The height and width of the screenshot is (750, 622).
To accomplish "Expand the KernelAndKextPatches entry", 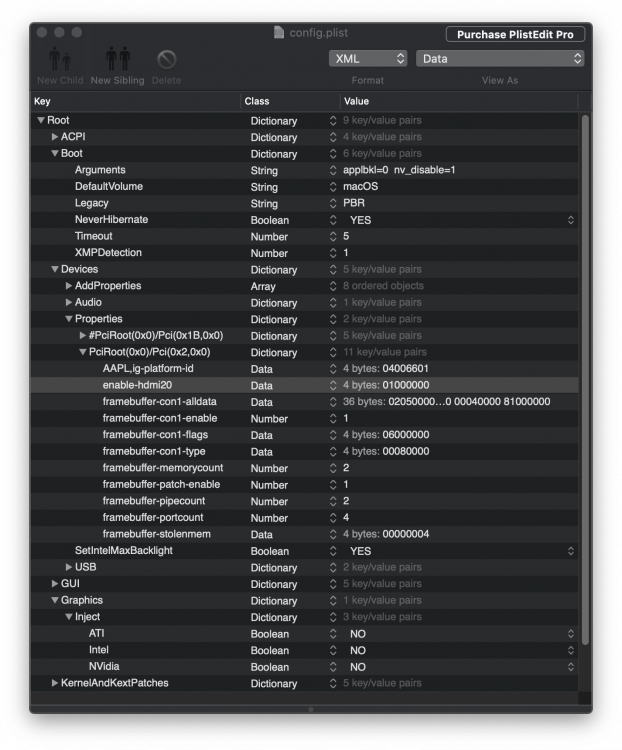I will pos(55,683).
